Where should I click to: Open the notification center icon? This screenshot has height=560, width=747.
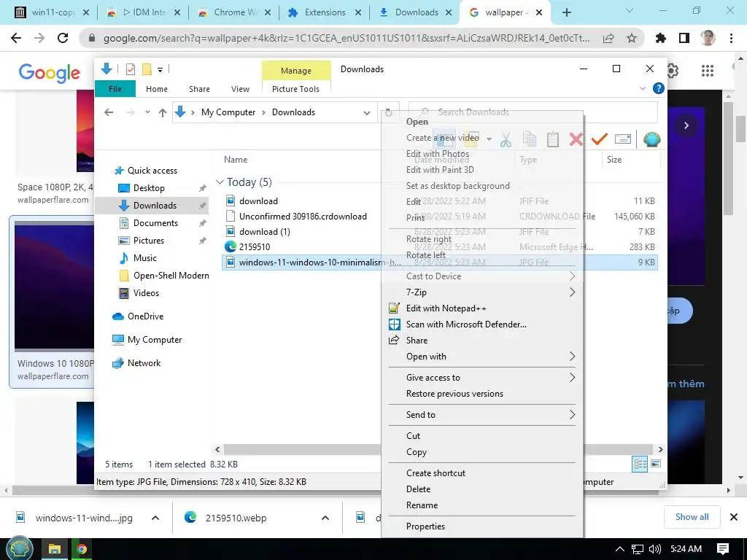(x=723, y=549)
